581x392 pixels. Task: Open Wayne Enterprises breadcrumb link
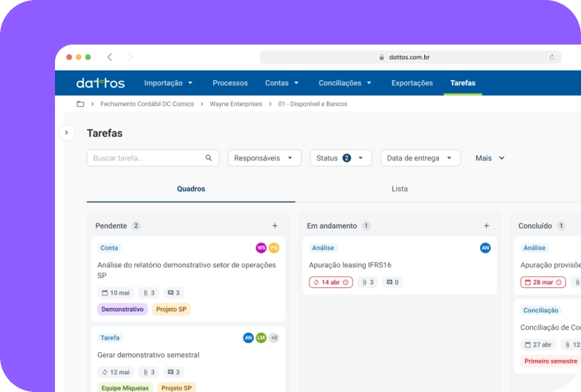(x=236, y=104)
